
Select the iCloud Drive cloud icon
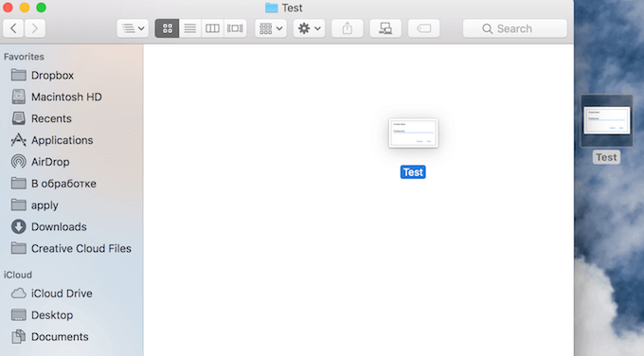coord(19,294)
